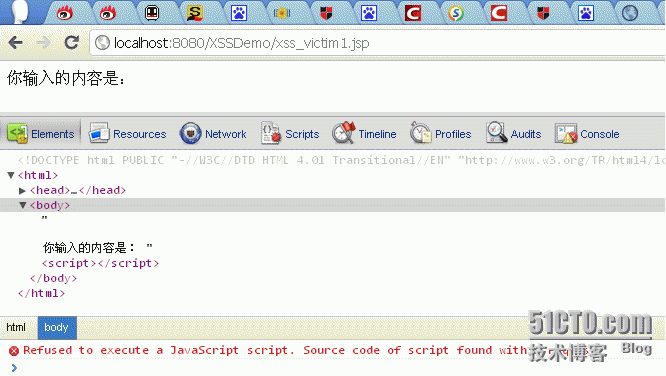Open the Profiles panel
Screen dimensions: 666x376
[x=441, y=134]
